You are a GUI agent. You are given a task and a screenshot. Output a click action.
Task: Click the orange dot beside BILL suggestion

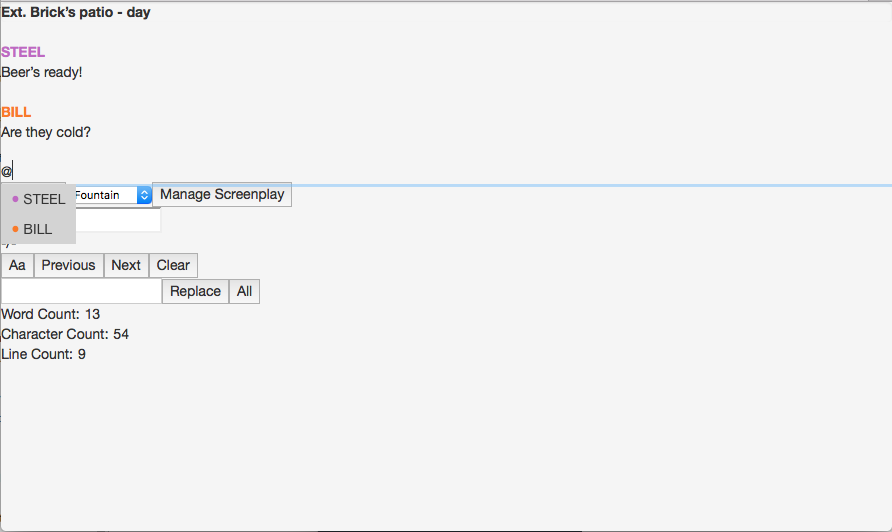15,229
